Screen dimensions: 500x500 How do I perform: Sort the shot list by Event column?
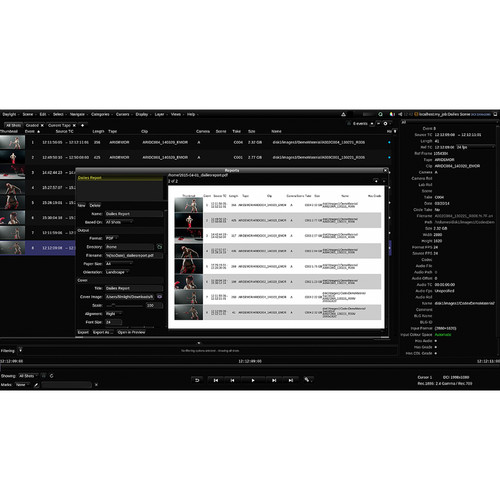(x=32, y=131)
